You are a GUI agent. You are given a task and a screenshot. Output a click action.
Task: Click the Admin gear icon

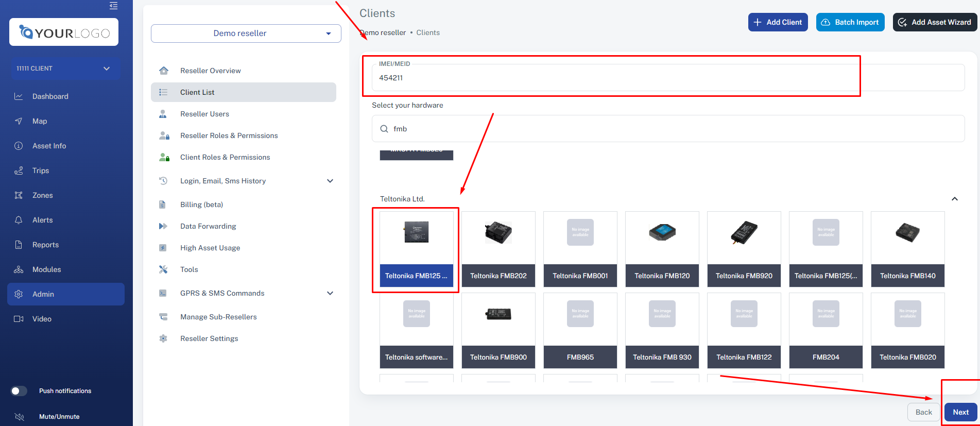[19, 294]
